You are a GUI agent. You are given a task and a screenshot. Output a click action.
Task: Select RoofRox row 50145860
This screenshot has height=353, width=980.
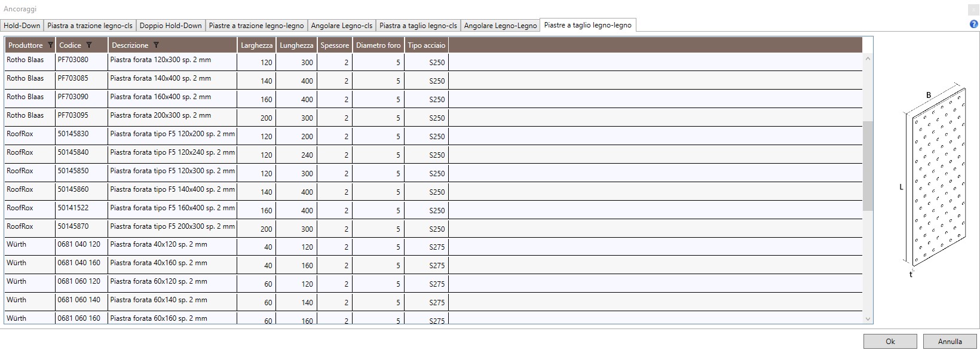pos(433,192)
